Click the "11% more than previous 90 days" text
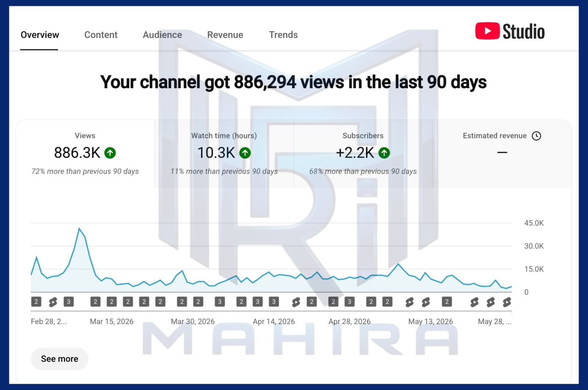 (224, 171)
